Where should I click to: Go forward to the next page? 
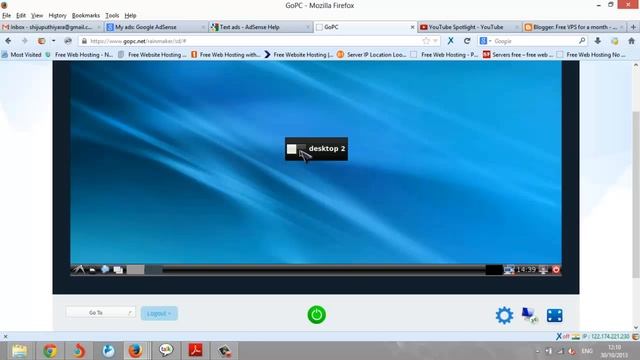24,41
